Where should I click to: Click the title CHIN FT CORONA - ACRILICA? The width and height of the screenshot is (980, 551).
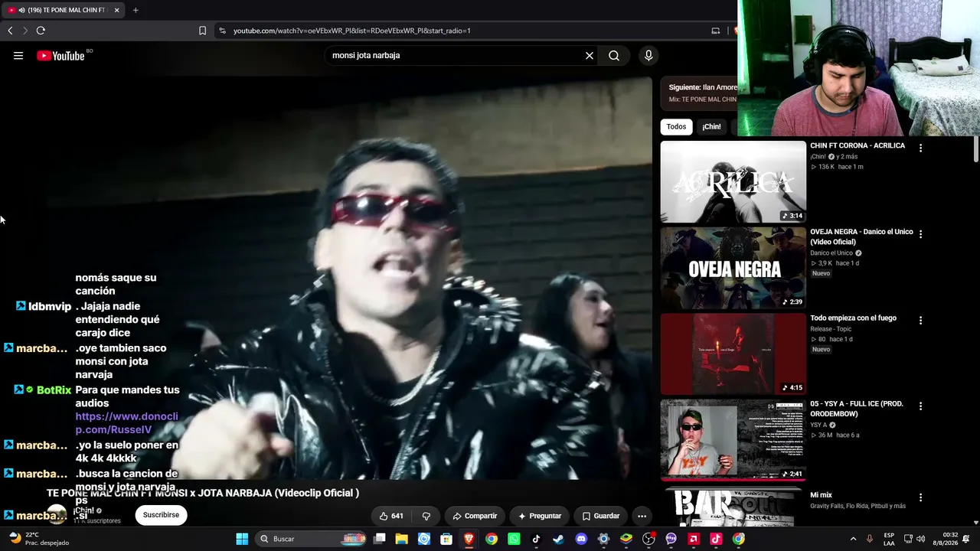pyautogui.click(x=857, y=145)
